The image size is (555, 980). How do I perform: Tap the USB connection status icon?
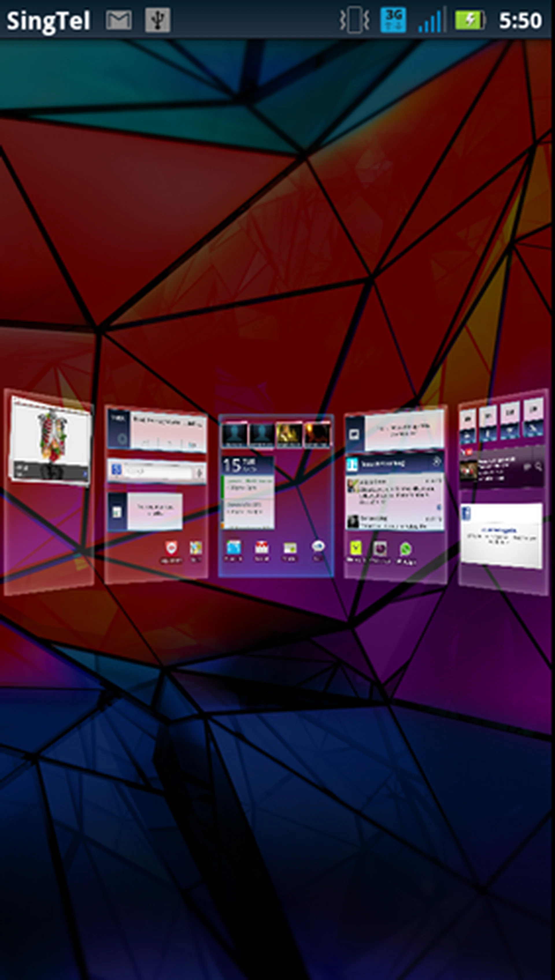(x=158, y=20)
